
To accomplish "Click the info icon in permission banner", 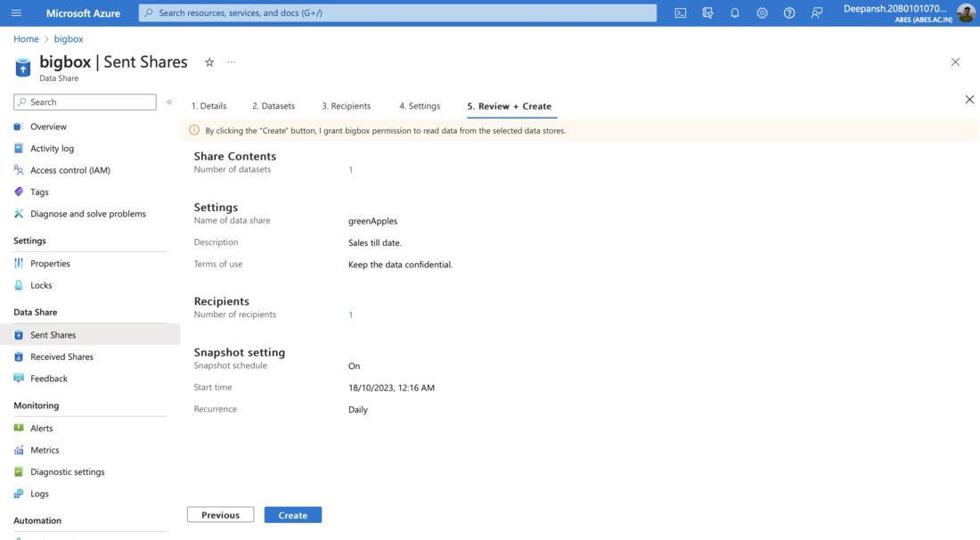I will tap(194, 130).
